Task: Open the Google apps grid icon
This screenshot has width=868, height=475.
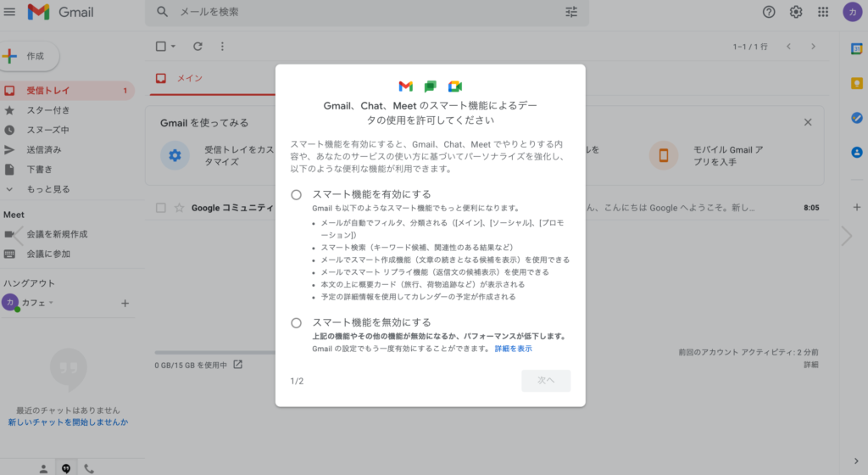Action: coord(823,12)
